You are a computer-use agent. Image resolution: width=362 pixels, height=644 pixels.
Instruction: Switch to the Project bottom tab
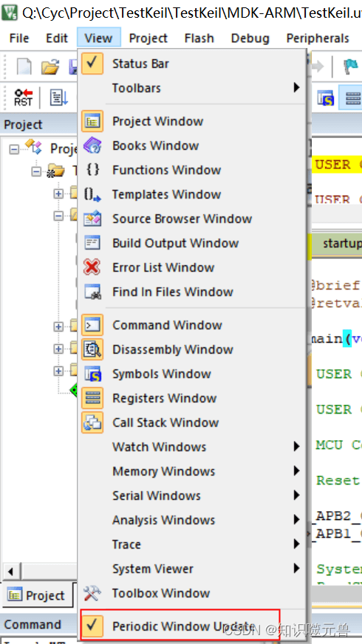click(x=37, y=595)
